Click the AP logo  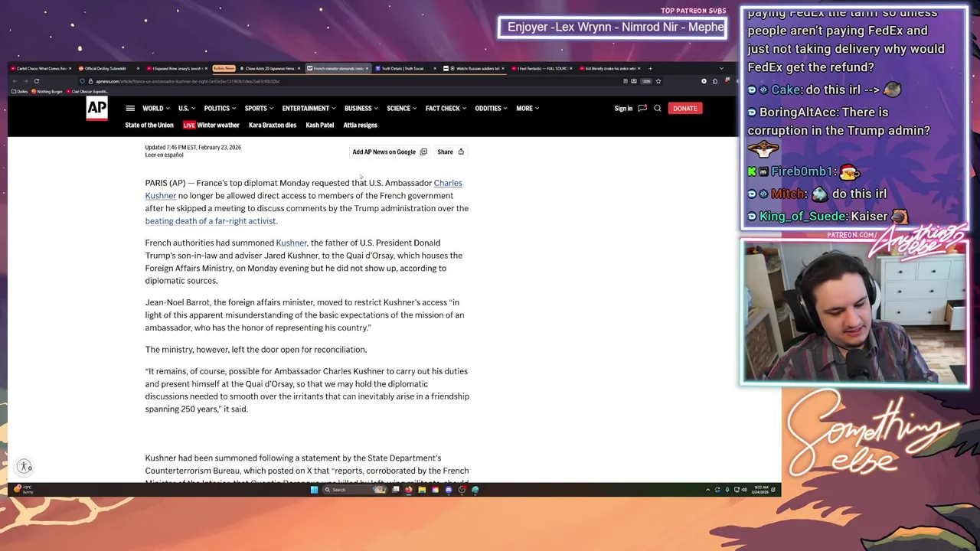96,109
